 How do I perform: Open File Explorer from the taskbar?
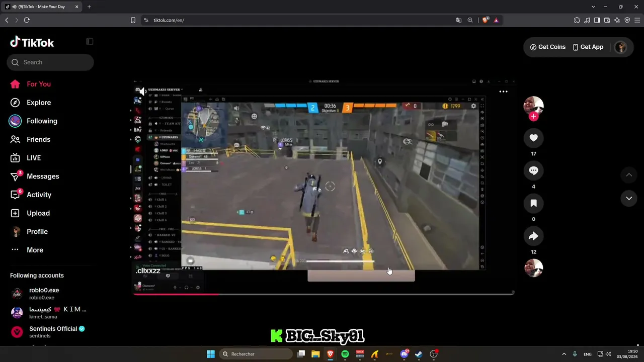(x=315, y=354)
